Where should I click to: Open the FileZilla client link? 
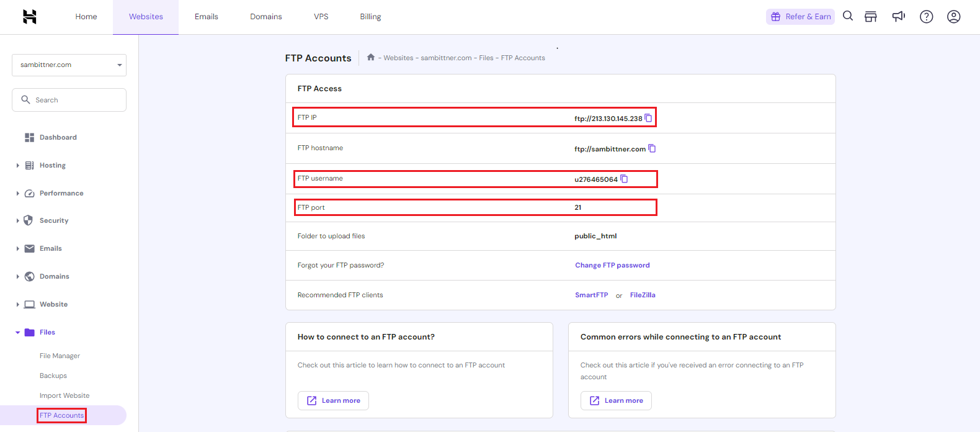643,295
